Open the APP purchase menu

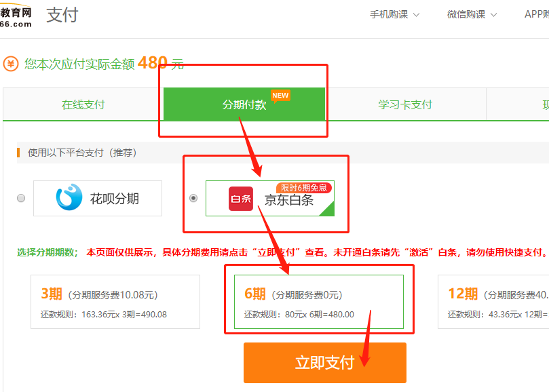tap(536, 14)
